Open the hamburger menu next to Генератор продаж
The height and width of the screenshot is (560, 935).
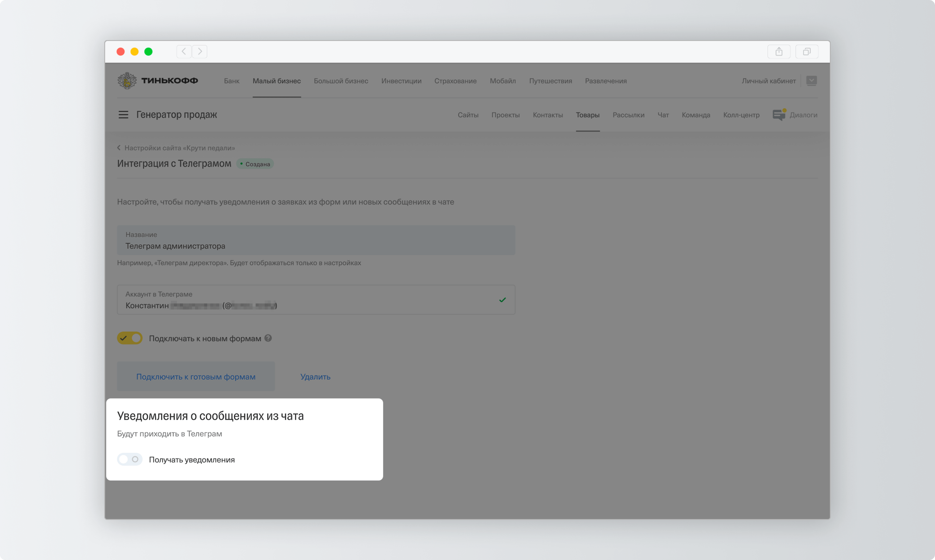[123, 115]
